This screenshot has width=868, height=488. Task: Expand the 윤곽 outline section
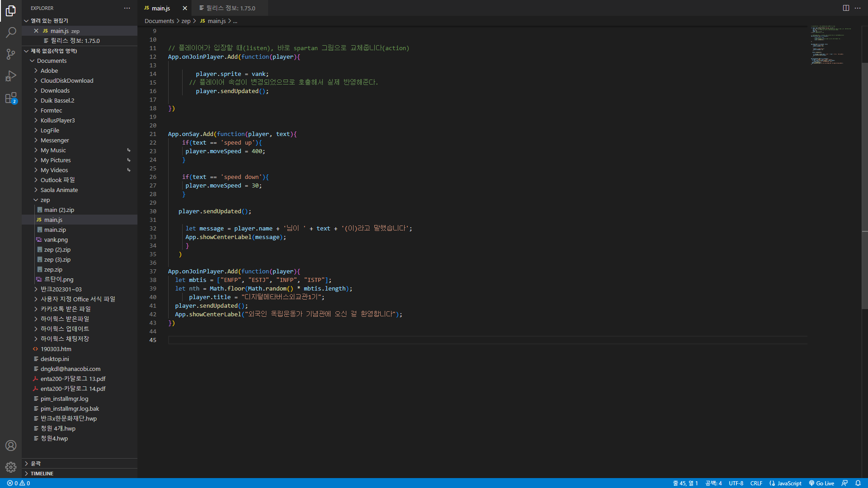80,464
